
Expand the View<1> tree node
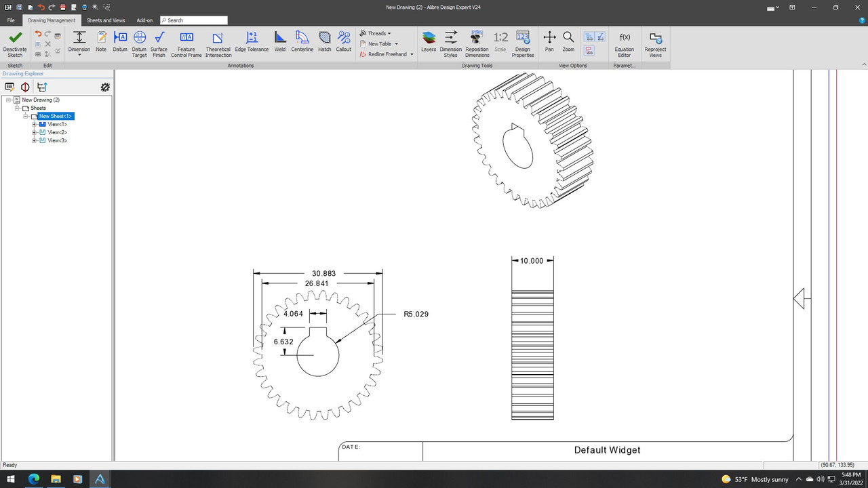tap(34, 124)
